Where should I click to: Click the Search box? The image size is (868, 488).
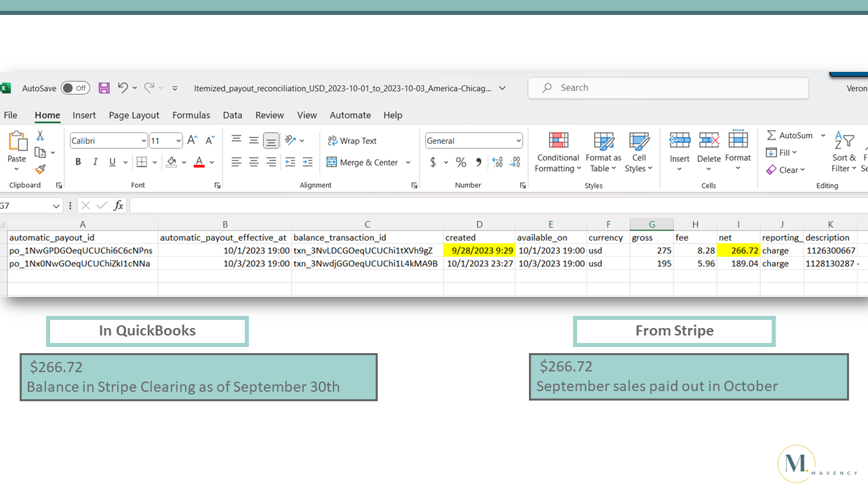coord(668,87)
